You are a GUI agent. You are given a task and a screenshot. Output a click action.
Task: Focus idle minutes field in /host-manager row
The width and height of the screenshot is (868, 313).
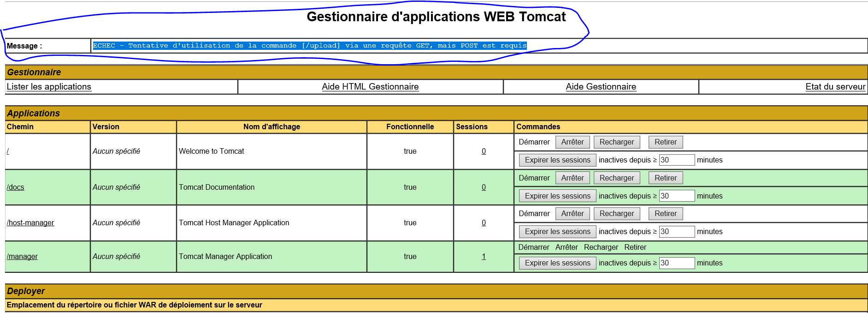[x=677, y=232]
